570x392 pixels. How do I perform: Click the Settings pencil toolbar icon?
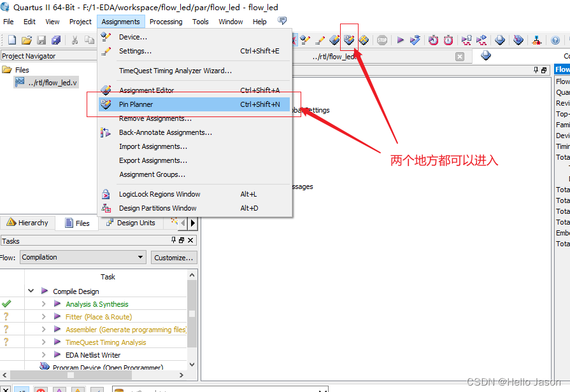[320, 40]
